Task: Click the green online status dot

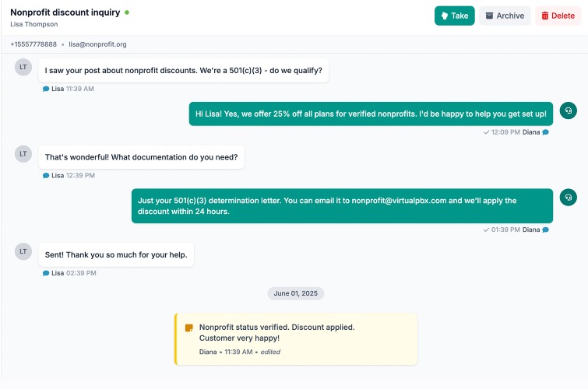Action: click(127, 12)
